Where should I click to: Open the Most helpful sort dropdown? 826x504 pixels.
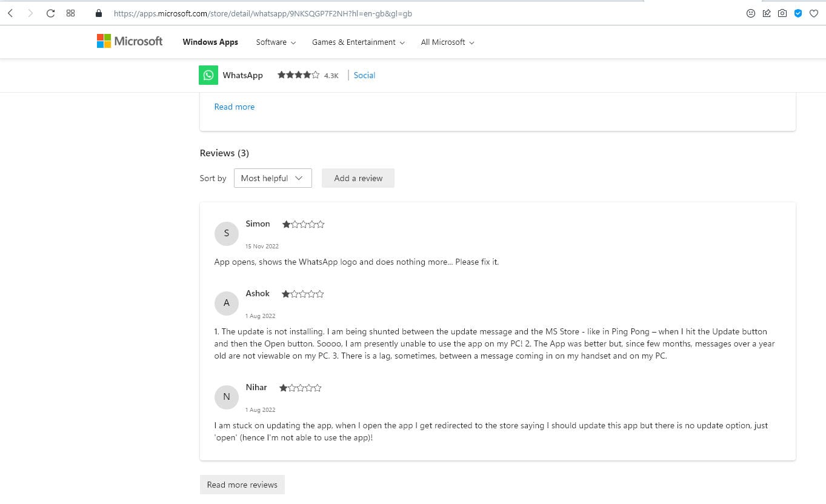273,178
